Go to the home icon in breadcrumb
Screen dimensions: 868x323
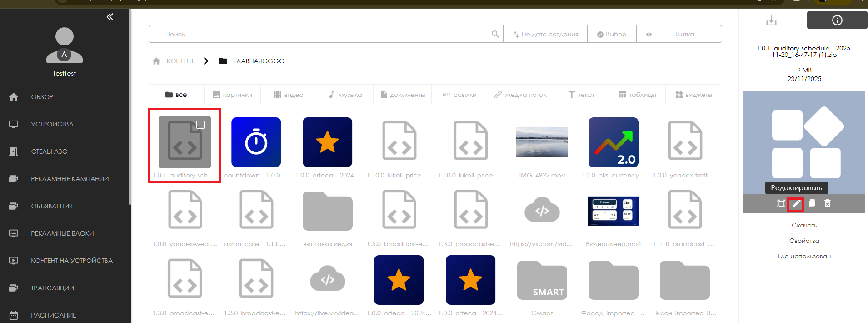156,61
